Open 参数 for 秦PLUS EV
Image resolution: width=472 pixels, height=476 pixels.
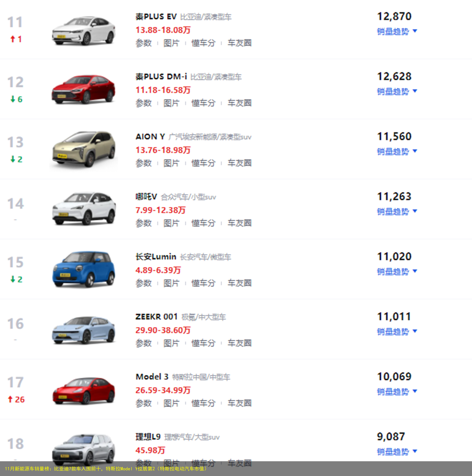(x=144, y=43)
